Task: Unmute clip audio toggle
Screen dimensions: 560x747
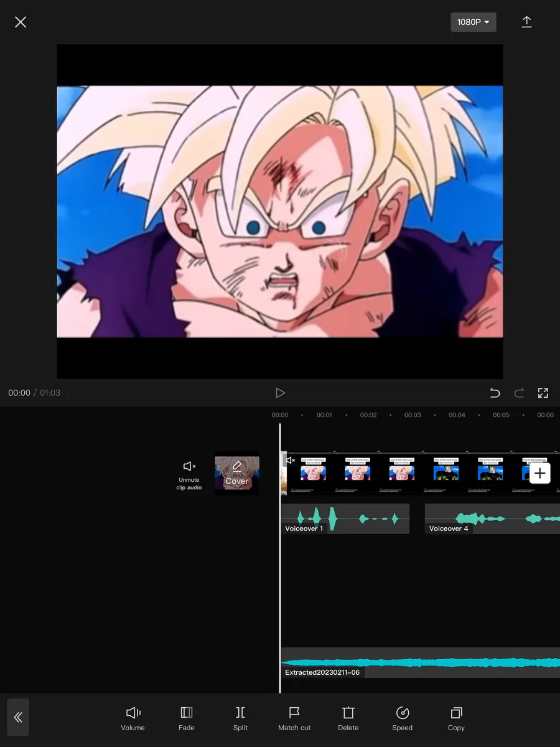Action: tap(189, 475)
